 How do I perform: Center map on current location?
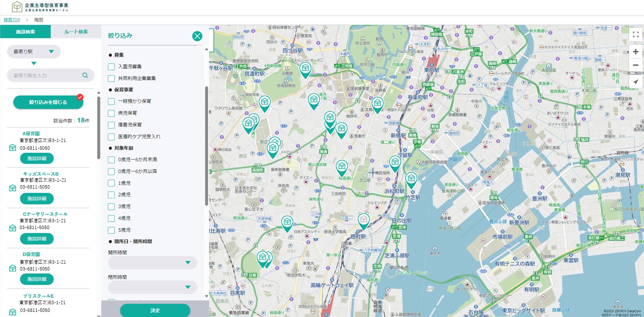click(635, 82)
